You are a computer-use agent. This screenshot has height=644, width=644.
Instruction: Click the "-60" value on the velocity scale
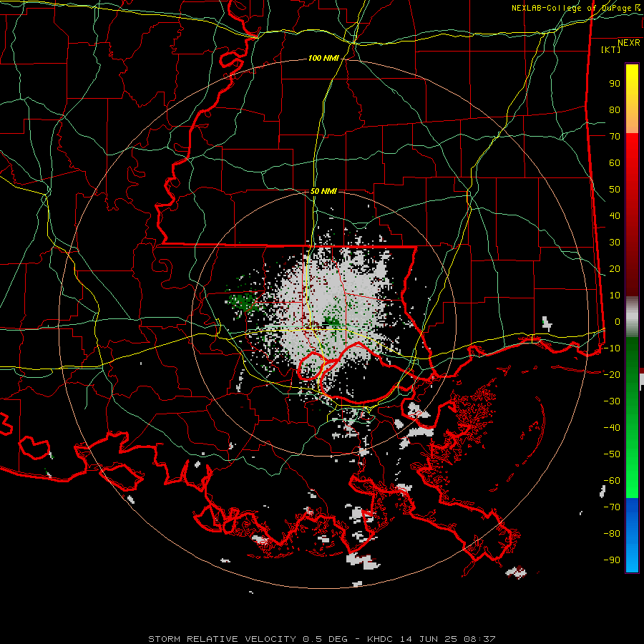pyautogui.click(x=612, y=481)
